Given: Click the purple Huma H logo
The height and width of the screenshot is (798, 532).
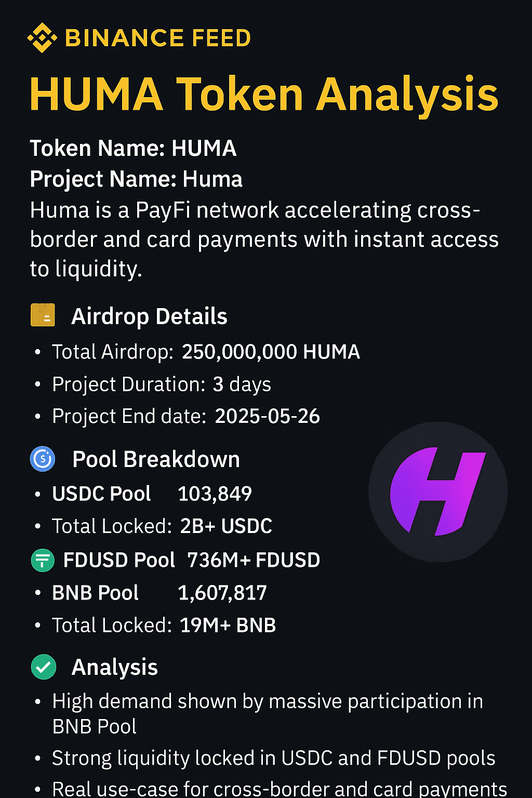Looking at the screenshot, I should point(438,491).
